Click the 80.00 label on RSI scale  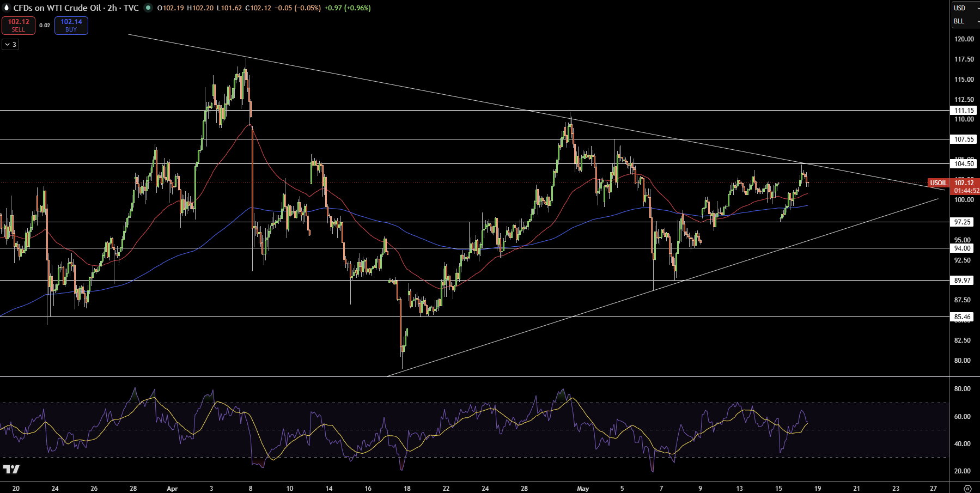click(x=963, y=389)
